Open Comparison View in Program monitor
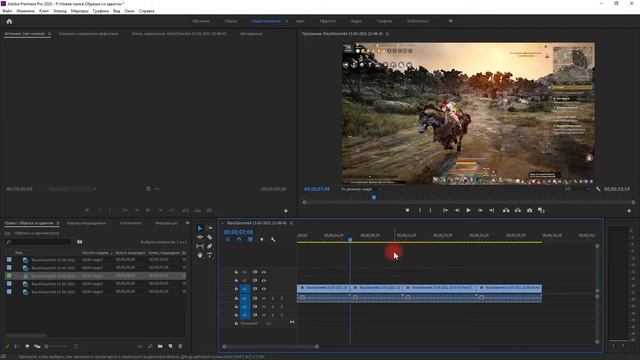This screenshot has height=360, width=640. point(541,210)
